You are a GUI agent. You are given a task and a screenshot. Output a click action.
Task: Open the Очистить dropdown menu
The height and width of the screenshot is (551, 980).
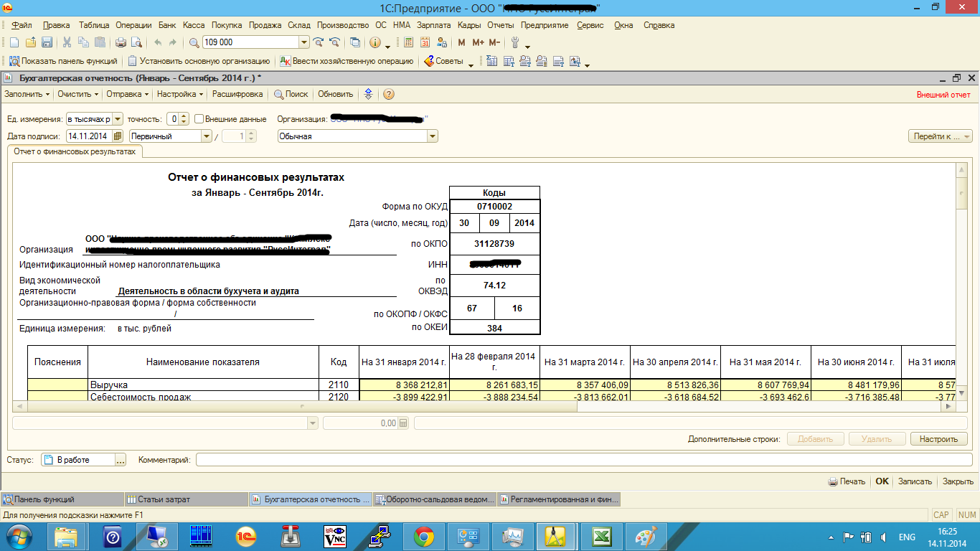click(x=77, y=94)
